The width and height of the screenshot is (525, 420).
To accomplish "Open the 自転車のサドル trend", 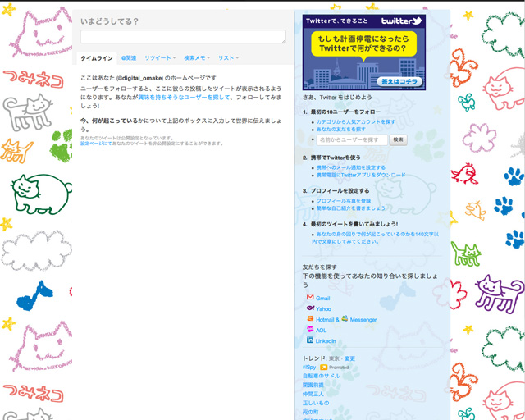I will coord(321,376).
